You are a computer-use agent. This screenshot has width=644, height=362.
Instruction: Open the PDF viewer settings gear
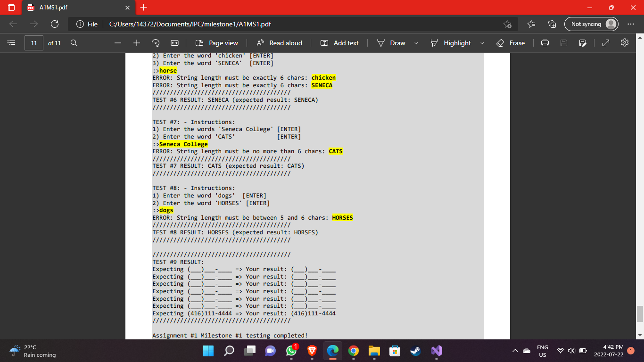click(624, 43)
